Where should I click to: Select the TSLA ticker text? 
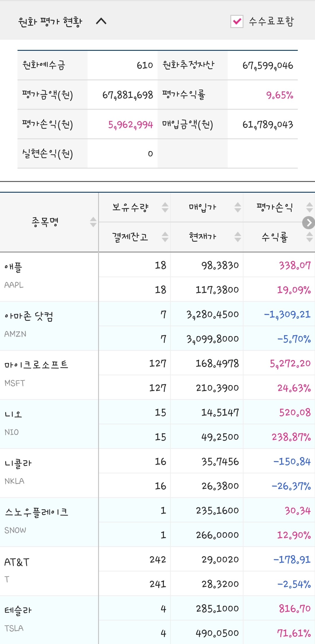14,628
